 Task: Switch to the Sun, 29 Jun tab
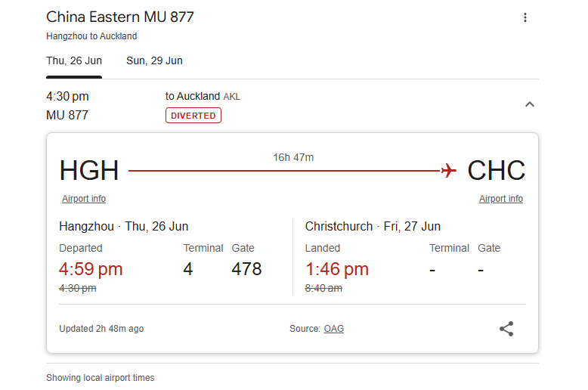coord(154,60)
